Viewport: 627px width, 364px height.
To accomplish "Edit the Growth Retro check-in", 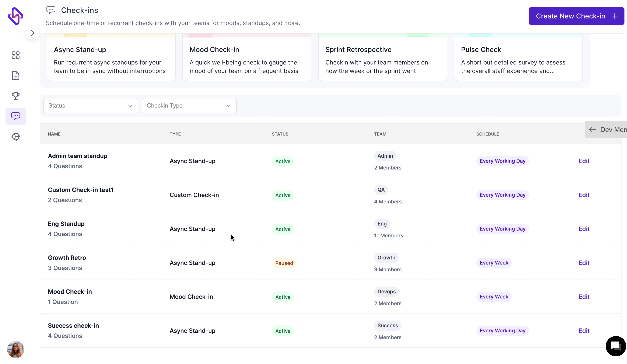I will click(584, 263).
